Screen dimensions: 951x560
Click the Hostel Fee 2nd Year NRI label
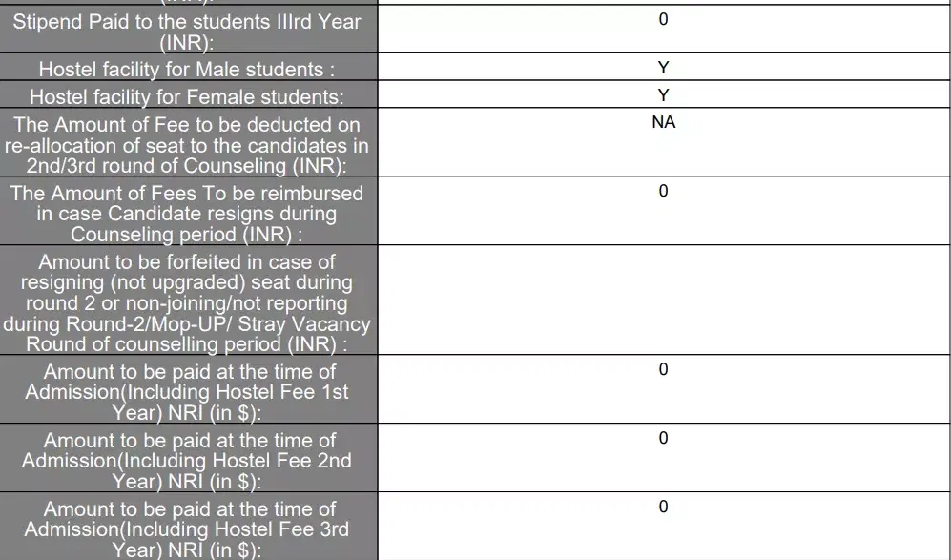187,461
